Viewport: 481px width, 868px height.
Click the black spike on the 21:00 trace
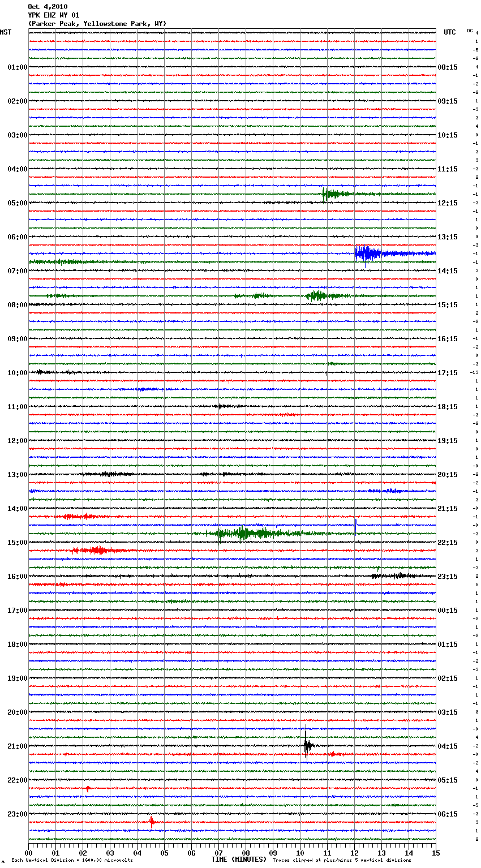[x=307, y=744]
